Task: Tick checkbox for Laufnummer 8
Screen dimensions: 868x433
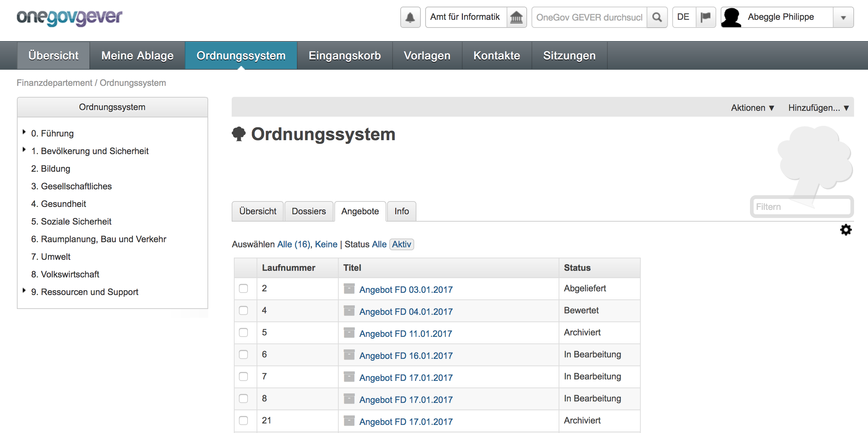Action: point(243,399)
